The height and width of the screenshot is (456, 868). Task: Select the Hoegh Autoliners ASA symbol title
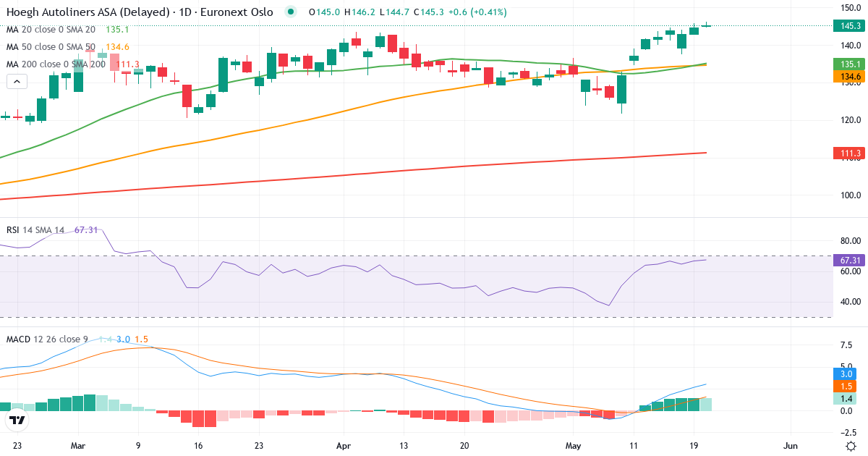139,12
